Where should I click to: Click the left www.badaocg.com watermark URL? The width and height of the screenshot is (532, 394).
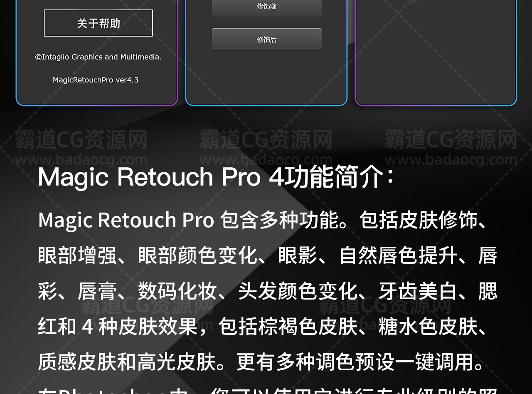81,160
